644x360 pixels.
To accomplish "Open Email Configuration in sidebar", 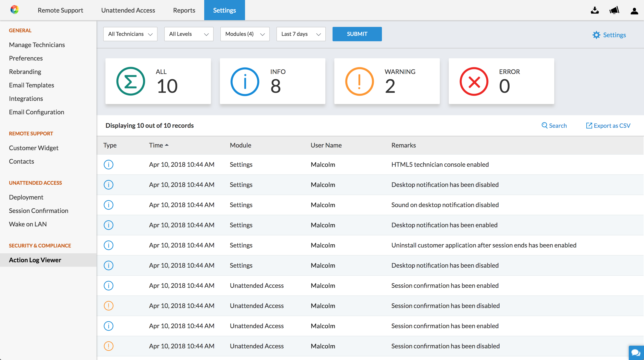I will 37,112.
